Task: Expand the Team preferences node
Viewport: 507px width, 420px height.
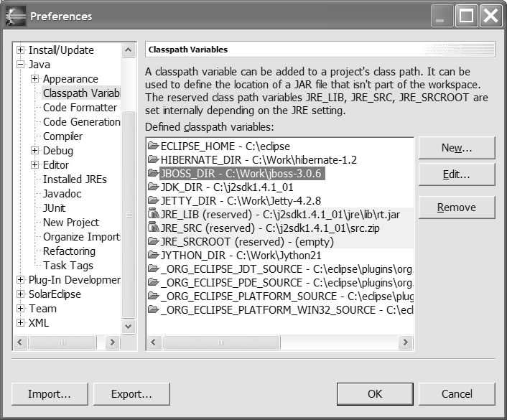Action: click(21, 309)
